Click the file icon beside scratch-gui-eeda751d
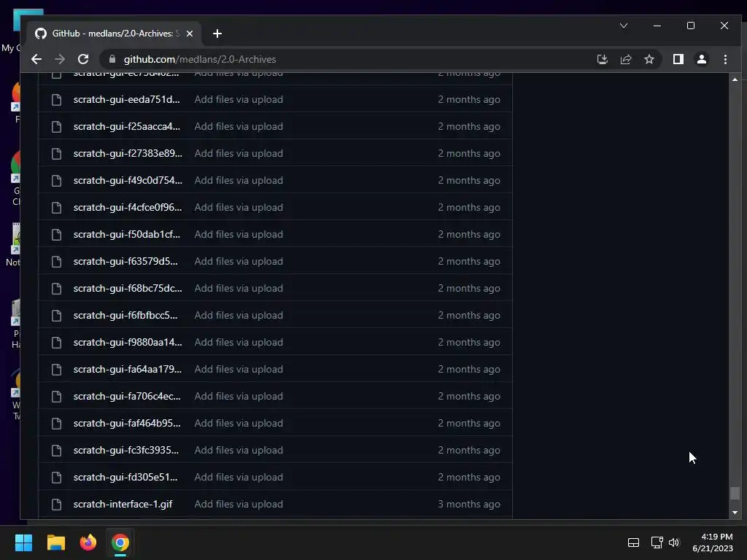 (x=56, y=99)
